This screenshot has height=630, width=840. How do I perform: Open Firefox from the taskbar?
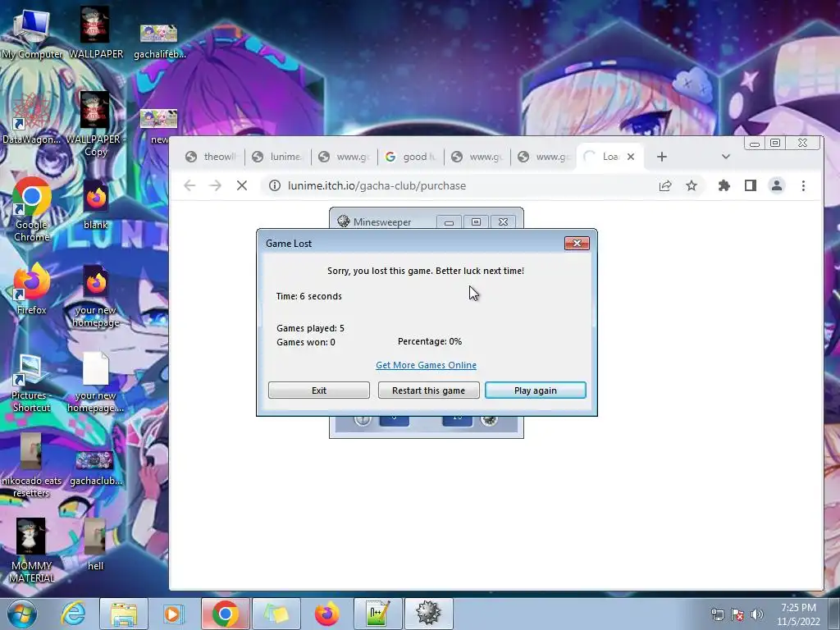click(326, 614)
